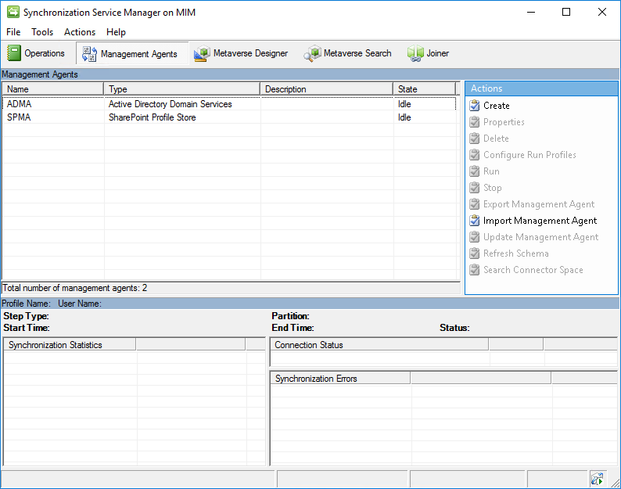Select the SPMA management agent row
The image size is (621, 489).
(x=229, y=117)
